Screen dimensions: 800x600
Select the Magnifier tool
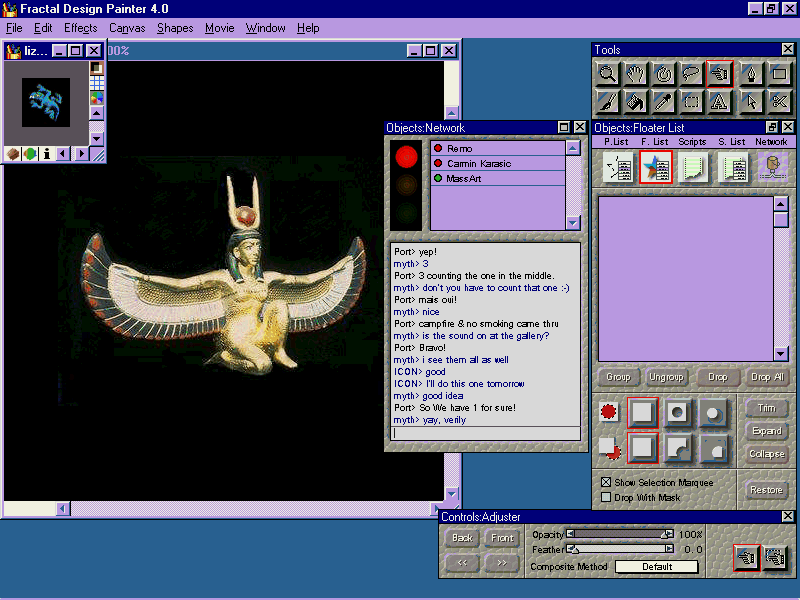[607, 74]
